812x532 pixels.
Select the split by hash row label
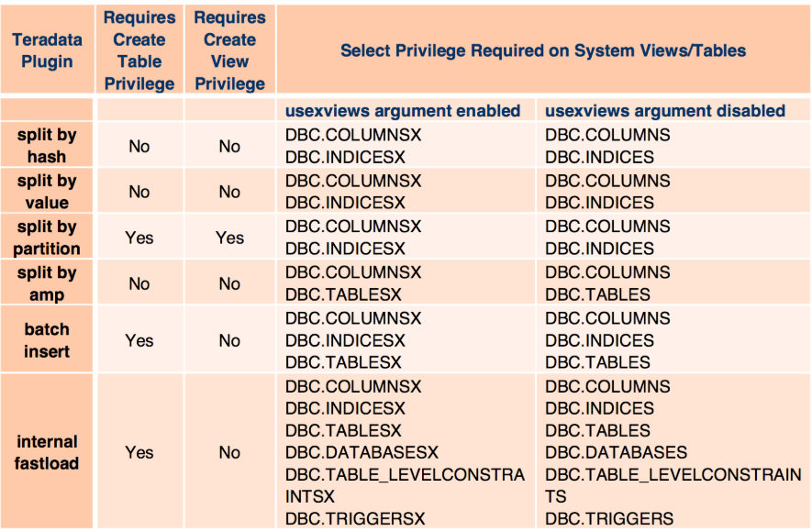[47, 146]
